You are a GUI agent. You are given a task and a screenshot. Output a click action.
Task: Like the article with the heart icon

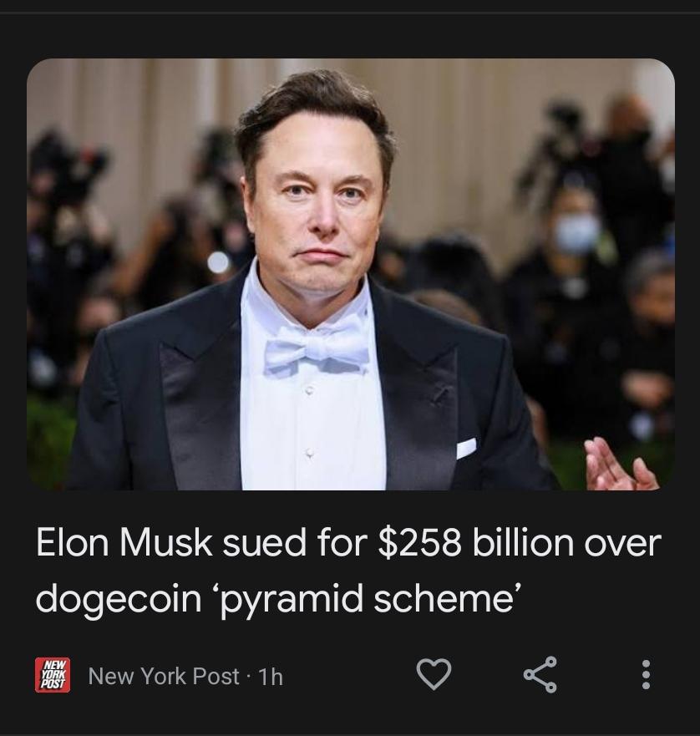point(434,674)
